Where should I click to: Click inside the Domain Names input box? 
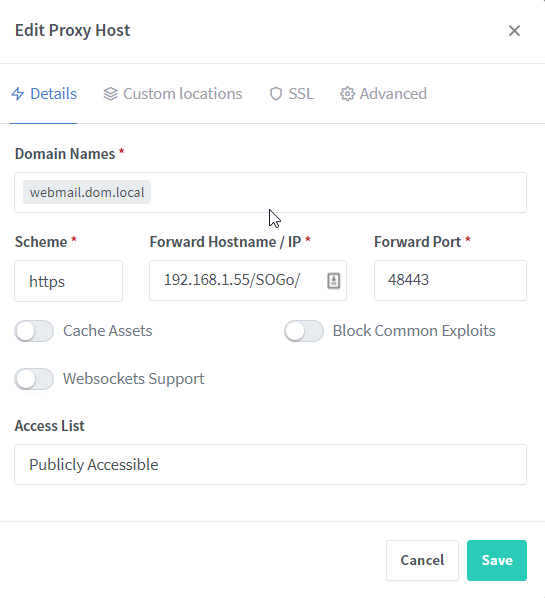click(270, 193)
